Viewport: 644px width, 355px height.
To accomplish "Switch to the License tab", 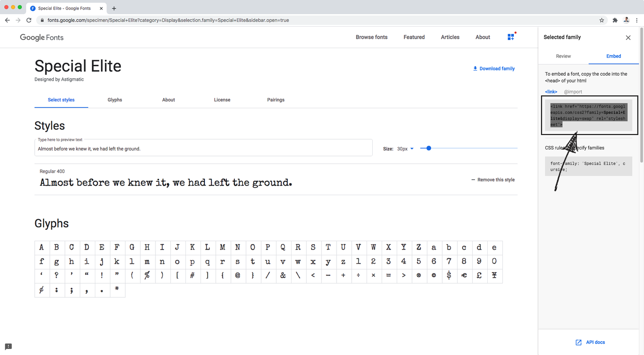I will coord(222,100).
